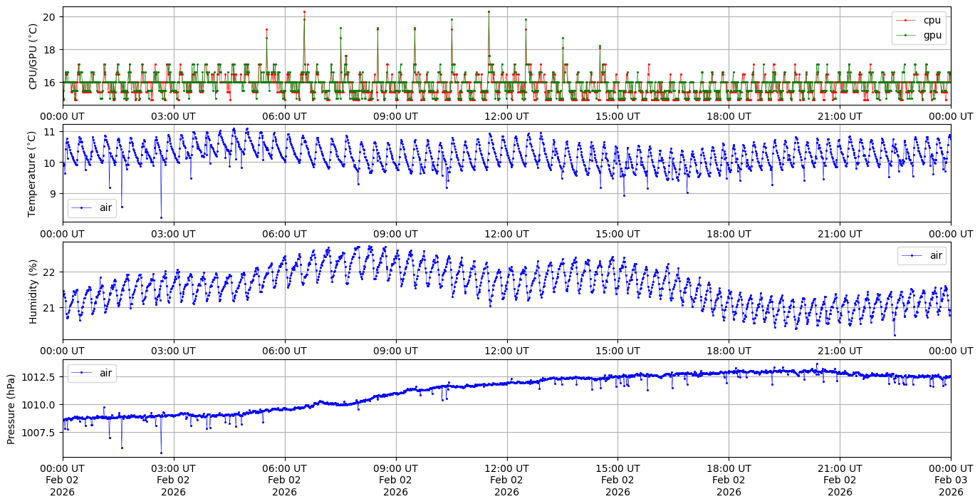Select the air legend in the Temperature plot
This screenshot has width=980, height=504.
tap(105, 207)
